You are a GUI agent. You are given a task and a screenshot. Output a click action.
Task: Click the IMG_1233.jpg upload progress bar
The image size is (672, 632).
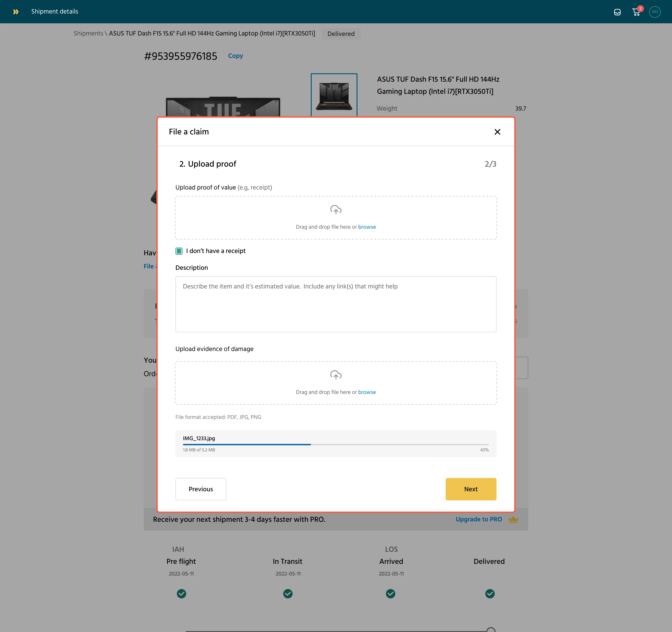click(336, 444)
